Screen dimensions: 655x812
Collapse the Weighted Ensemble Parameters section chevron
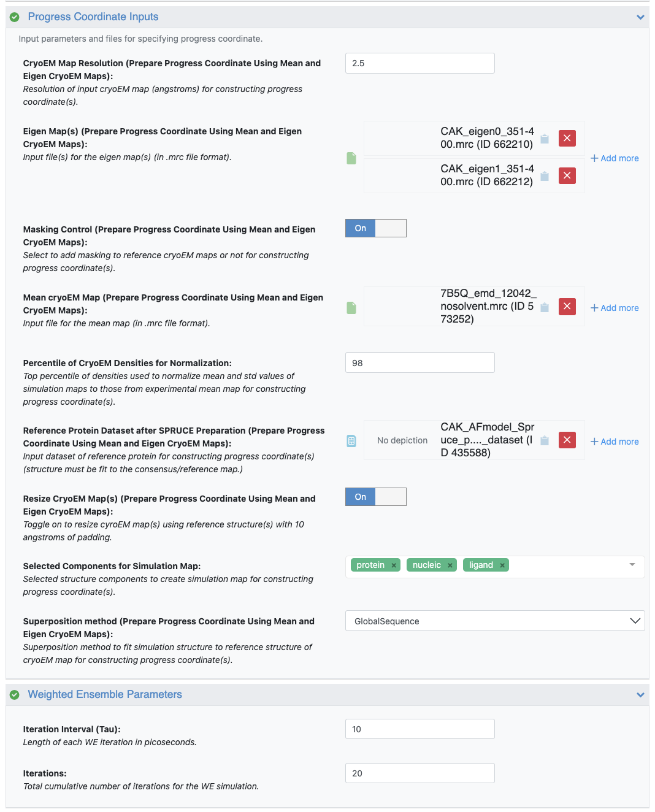(640, 695)
